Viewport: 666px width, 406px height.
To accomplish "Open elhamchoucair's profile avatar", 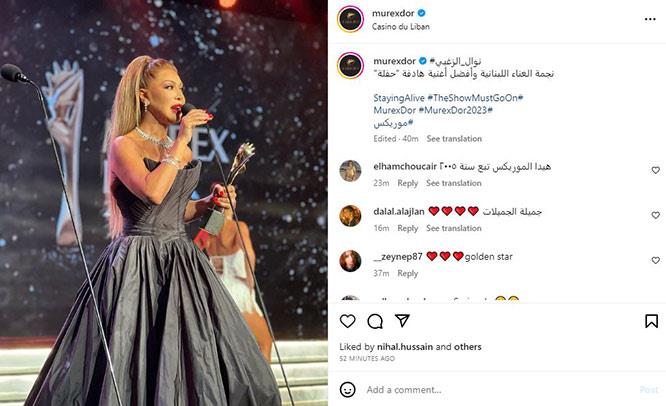I will click(x=350, y=171).
